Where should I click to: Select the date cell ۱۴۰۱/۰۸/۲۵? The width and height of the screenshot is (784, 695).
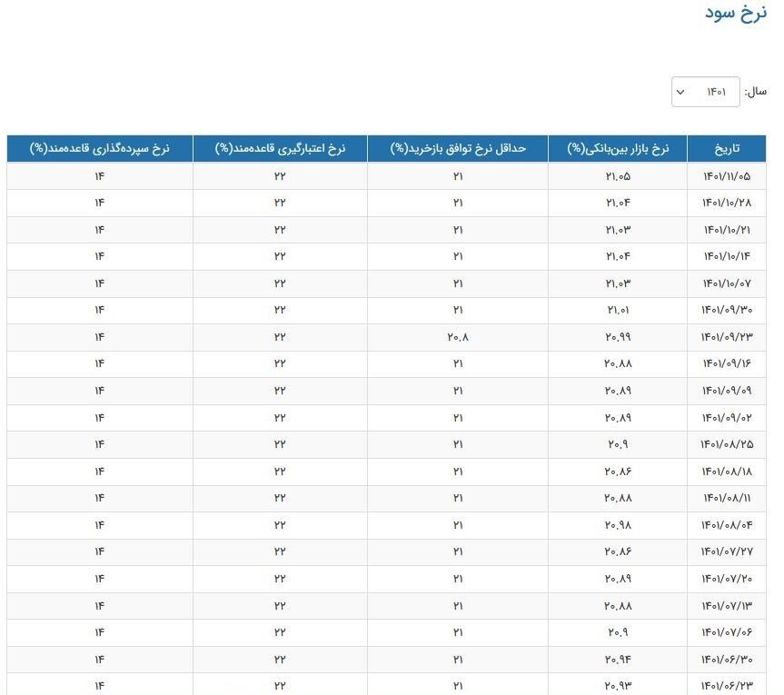click(726, 444)
